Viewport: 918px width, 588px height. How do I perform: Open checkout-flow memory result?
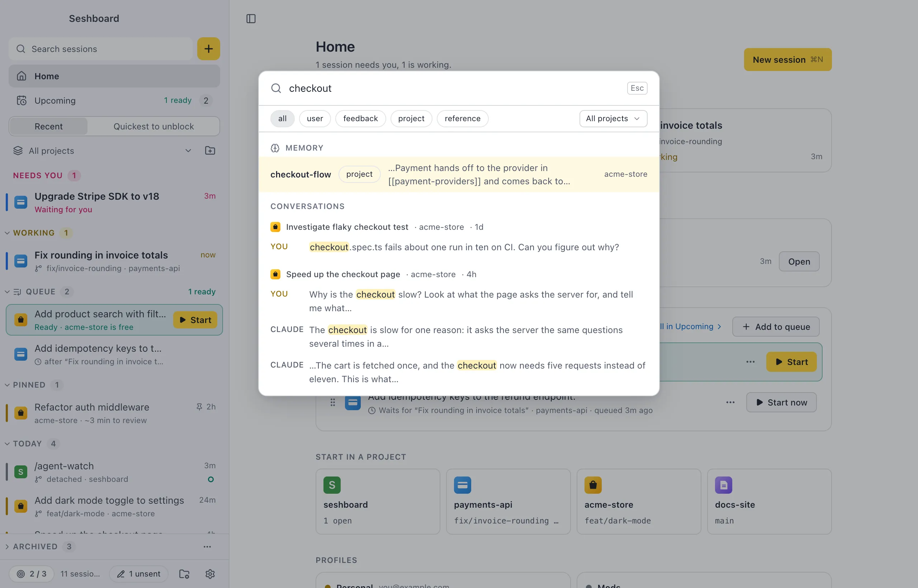point(459,174)
